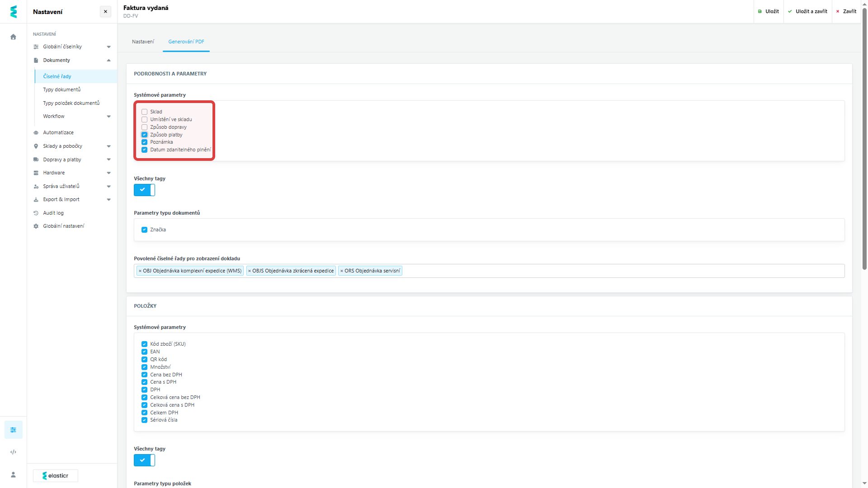Collapse the Dokumenty menu arrow

coord(108,61)
